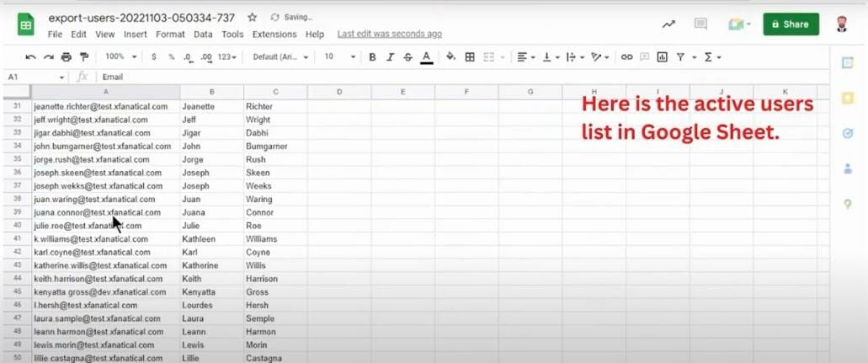Toggle strikethrough formatting
Screen dimensions: 868x363
tap(408, 57)
